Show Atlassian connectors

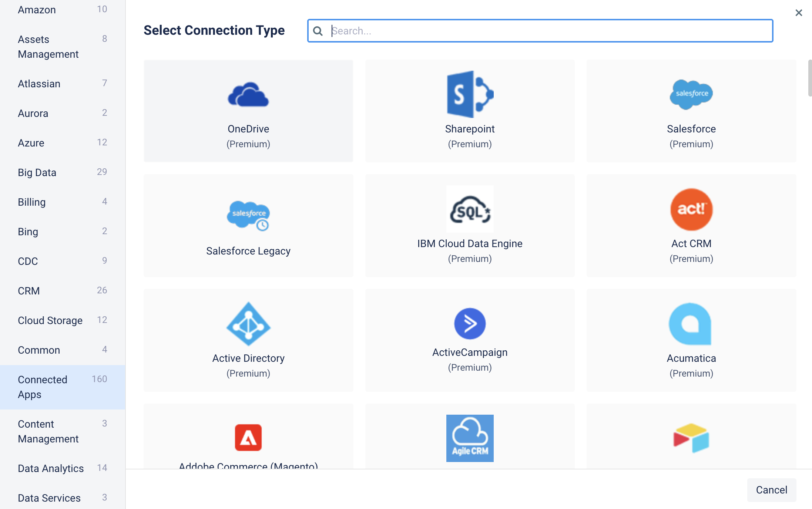coord(63,84)
